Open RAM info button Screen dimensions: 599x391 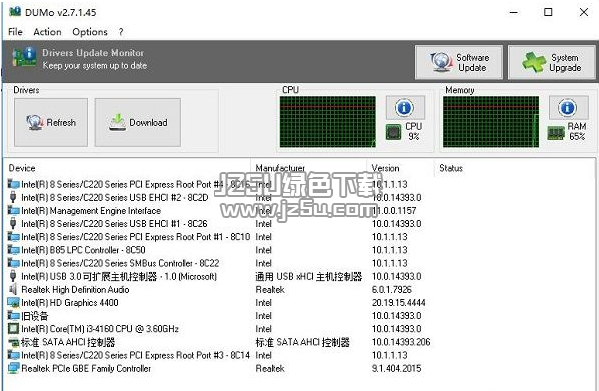tap(568, 107)
